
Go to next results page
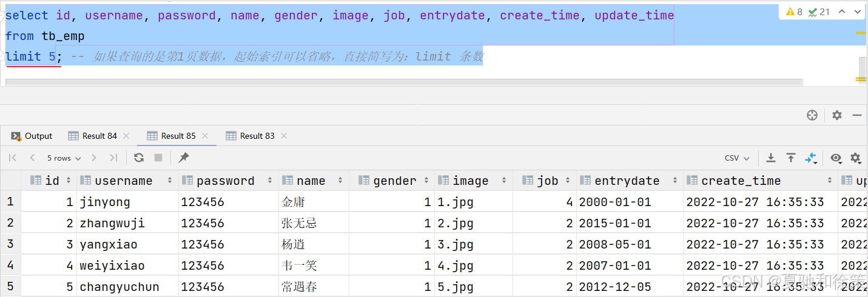pyautogui.click(x=94, y=158)
